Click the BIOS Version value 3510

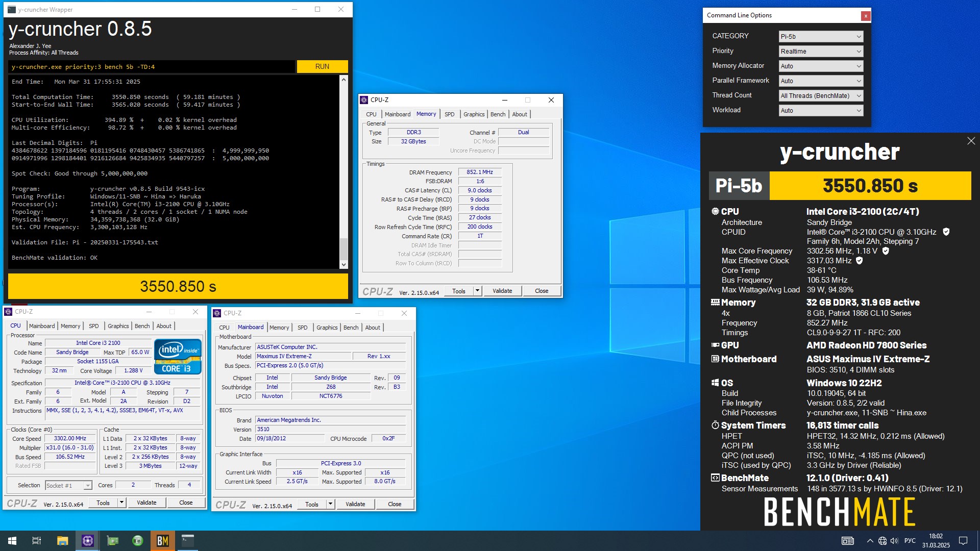click(331, 429)
